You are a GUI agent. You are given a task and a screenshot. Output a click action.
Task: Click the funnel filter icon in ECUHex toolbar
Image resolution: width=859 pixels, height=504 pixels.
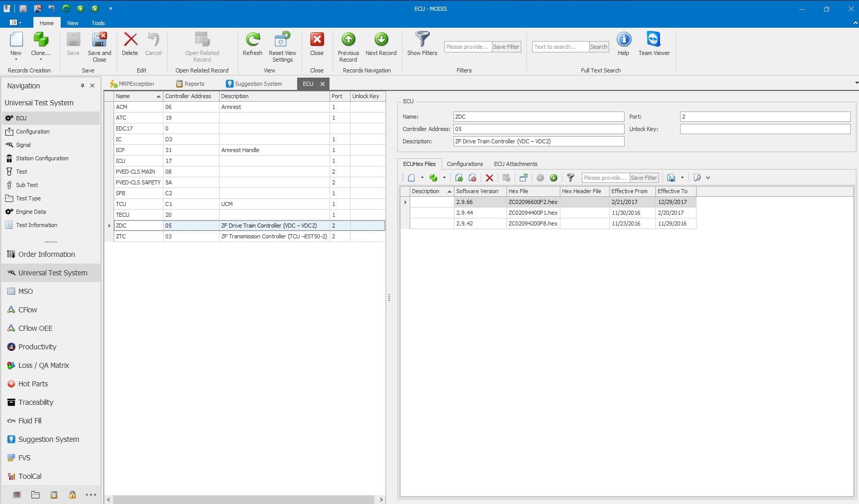tap(571, 178)
